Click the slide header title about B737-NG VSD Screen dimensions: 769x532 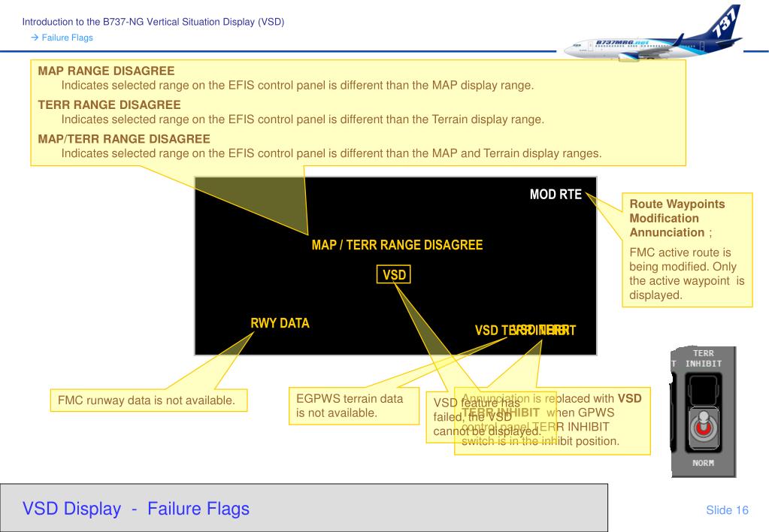(x=153, y=22)
